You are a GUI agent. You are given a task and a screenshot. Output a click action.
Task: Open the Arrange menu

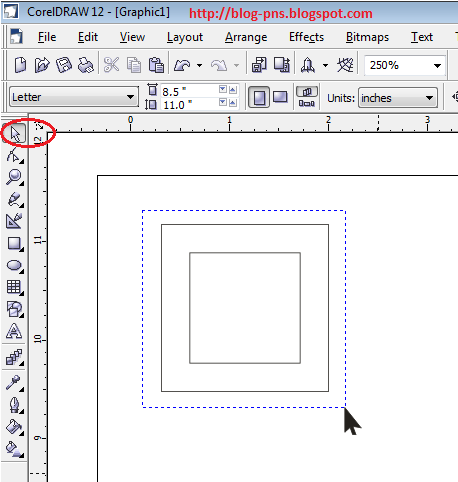pos(246,37)
